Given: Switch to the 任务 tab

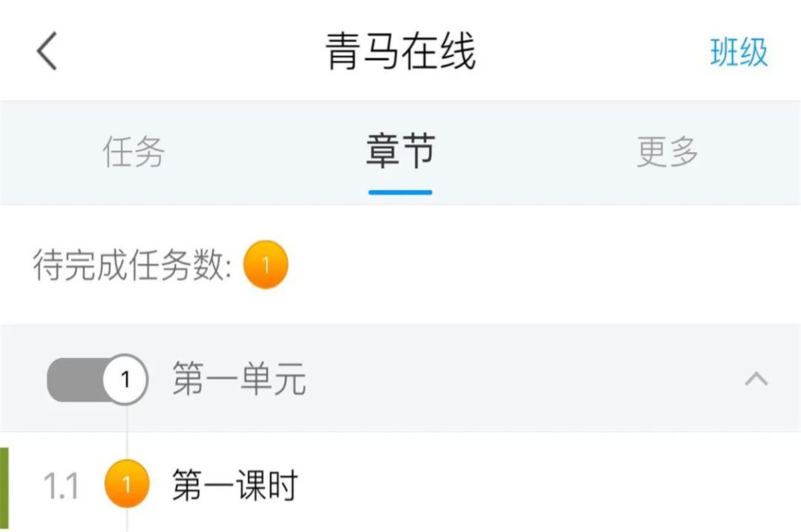Looking at the screenshot, I should [133, 152].
